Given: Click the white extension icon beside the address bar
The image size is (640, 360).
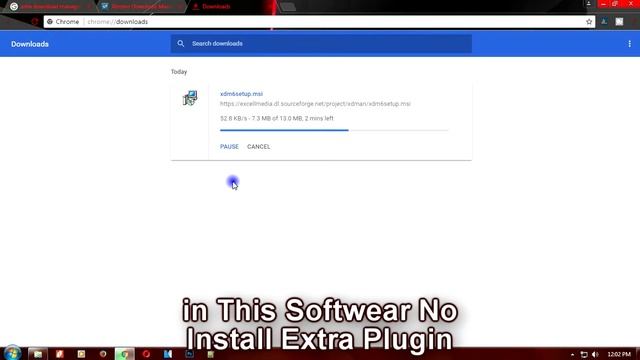Looking at the screenshot, I should [x=619, y=22].
